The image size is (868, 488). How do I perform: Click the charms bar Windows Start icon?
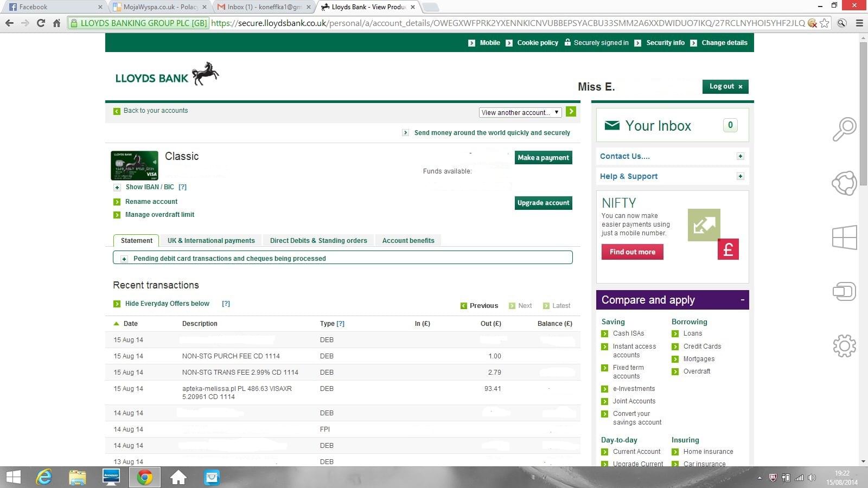point(844,237)
